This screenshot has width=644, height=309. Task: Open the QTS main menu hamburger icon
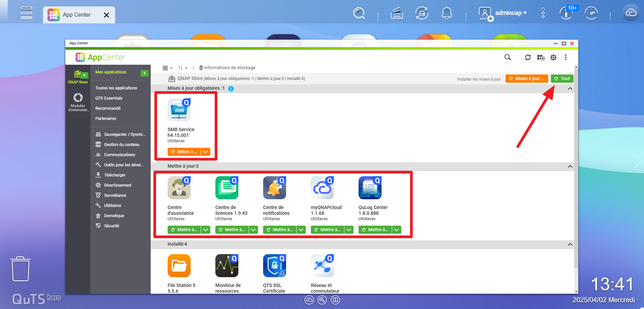pos(26,13)
